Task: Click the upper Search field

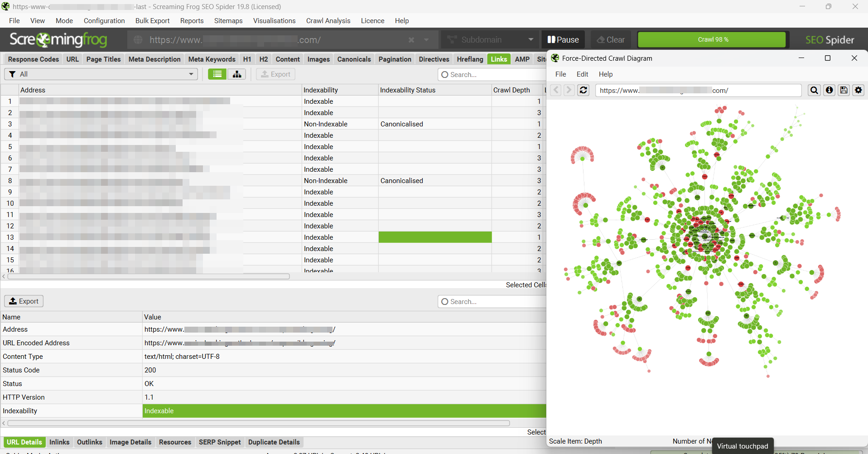Action: click(x=492, y=75)
